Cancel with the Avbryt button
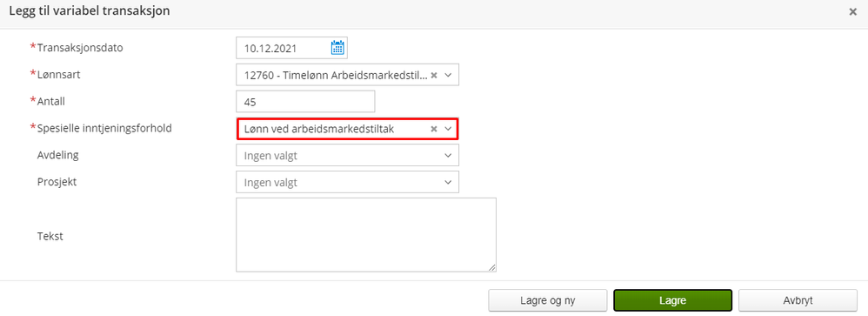Screen dimensions: 868x316 [798, 300]
